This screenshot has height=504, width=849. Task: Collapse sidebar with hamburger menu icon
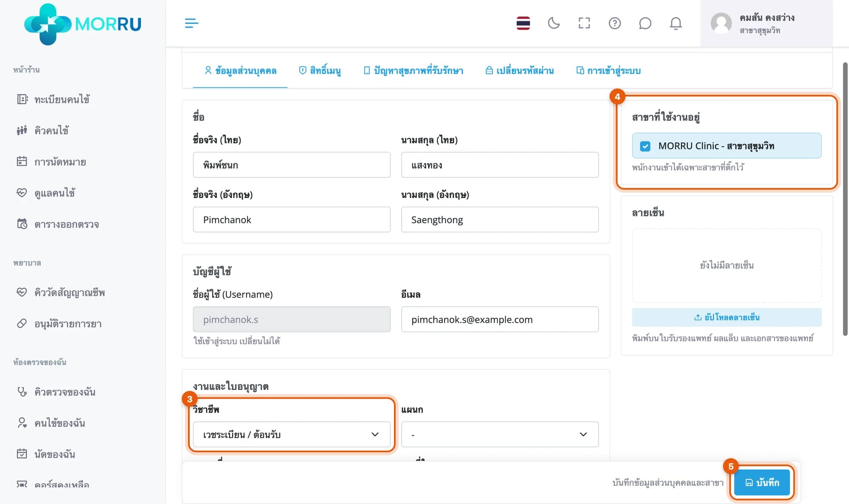191,23
